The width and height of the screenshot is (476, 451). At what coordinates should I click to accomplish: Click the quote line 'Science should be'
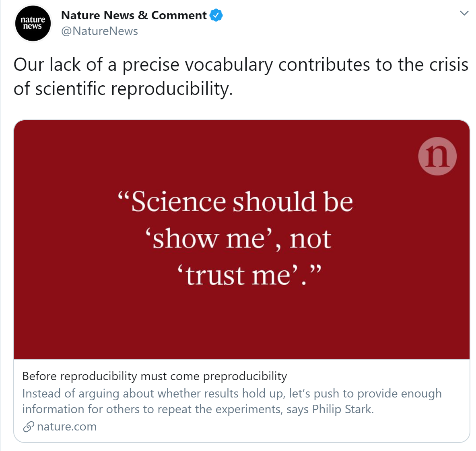tap(235, 202)
